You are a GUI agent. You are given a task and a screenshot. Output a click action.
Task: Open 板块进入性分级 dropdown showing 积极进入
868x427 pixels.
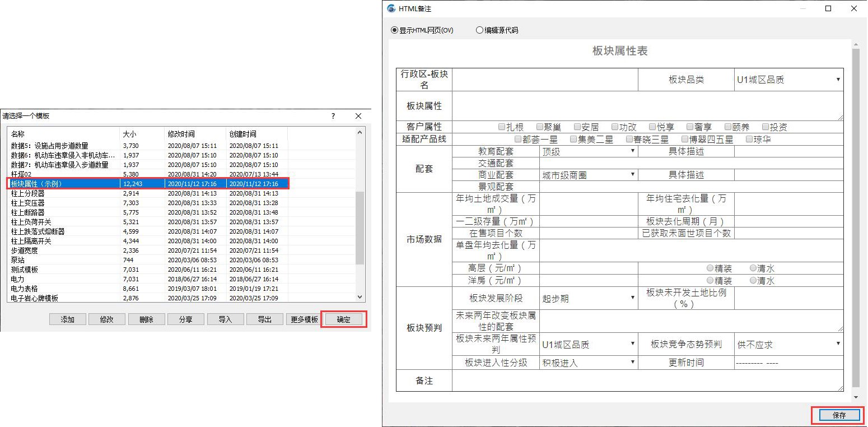pyautogui.click(x=589, y=363)
